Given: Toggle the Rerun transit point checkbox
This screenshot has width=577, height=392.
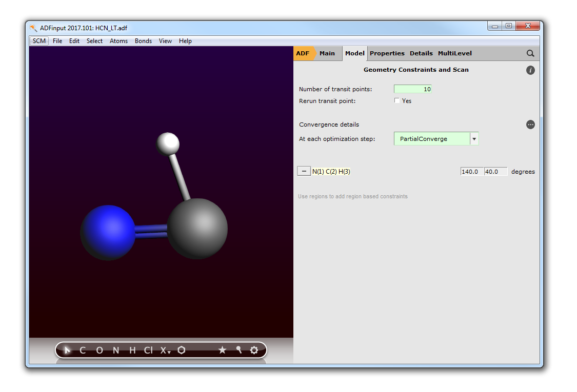Looking at the screenshot, I should coord(396,100).
